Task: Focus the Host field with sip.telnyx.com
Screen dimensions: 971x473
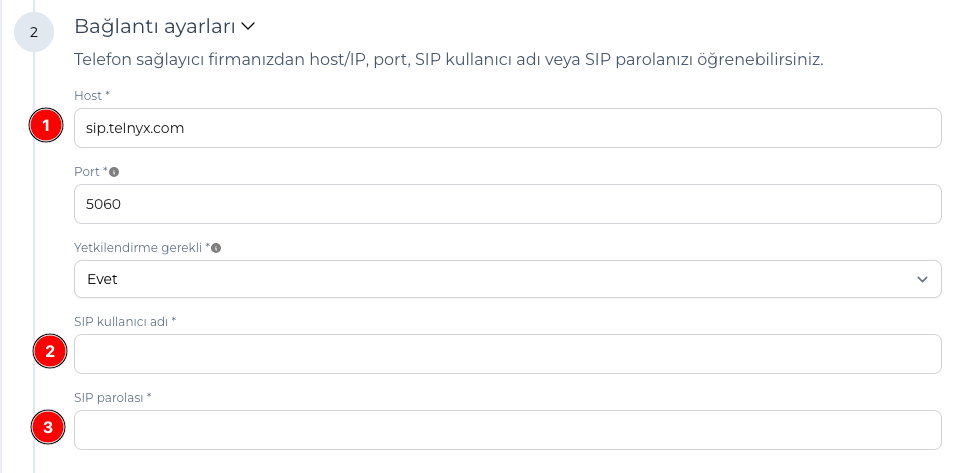Action: pyautogui.click(x=508, y=128)
